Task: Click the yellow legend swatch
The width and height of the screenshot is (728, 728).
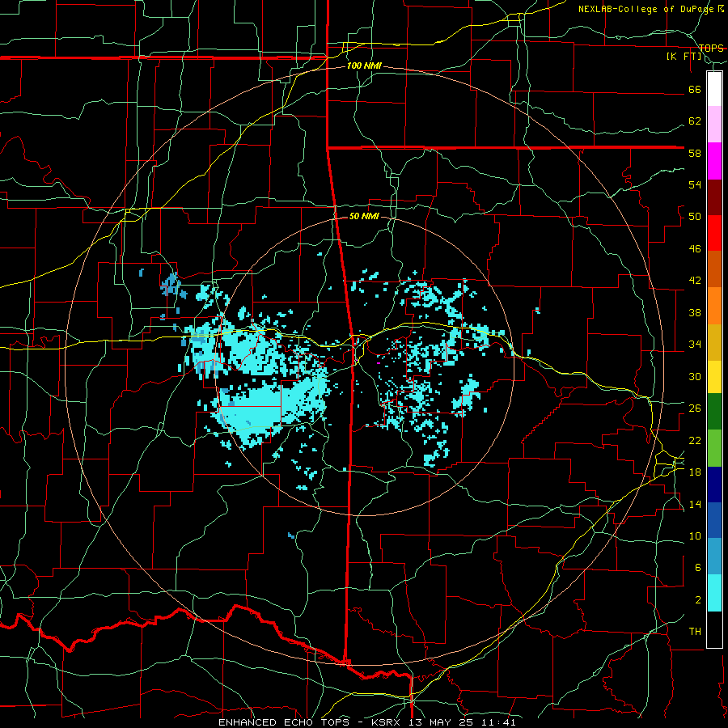Action: (x=714, y=376)
